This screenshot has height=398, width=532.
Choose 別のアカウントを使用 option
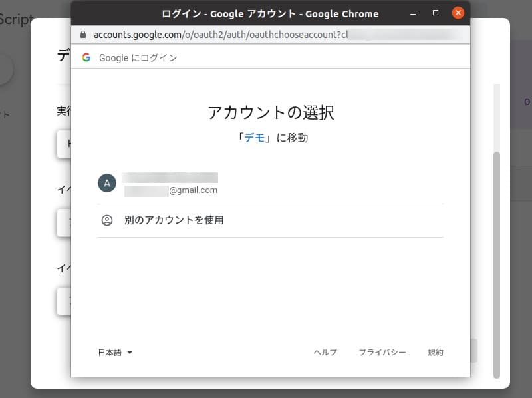click(x=271, y=220)
